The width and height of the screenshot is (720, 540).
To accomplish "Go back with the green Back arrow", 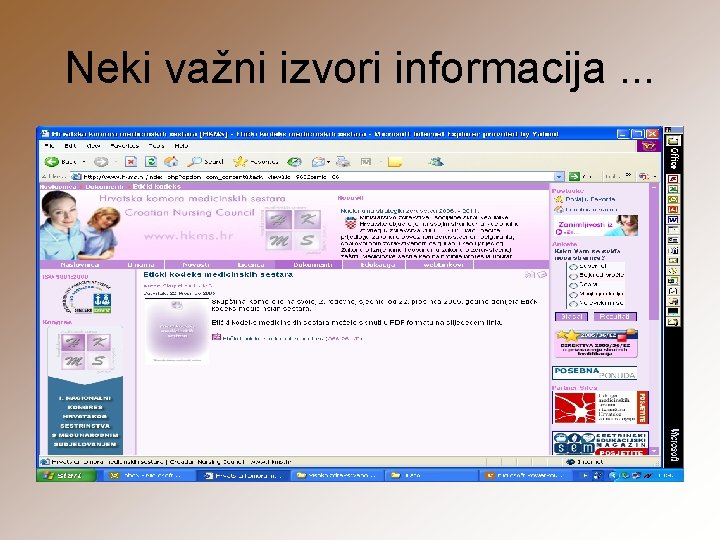I will (51, 162).
